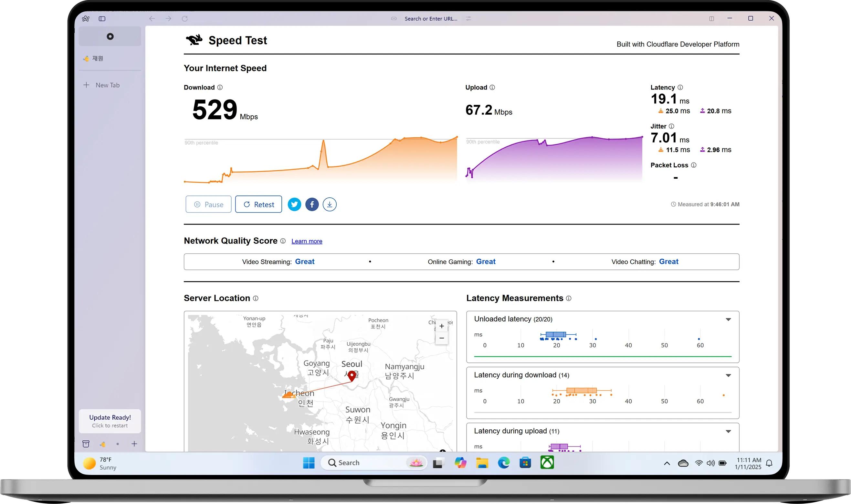The width and height of the screenshot is (851, 504).
Task: Toggle the browser sidebar panel icon
Action: (x=102, y=19)
